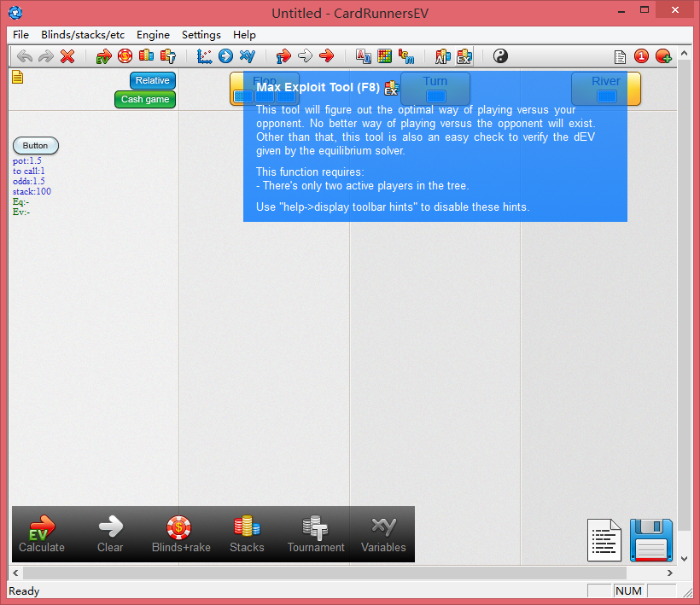Viewport: 700px width, 605px height.
Task: Click the AQ cards toolbar icon
Action: click(x=363, y=56)
